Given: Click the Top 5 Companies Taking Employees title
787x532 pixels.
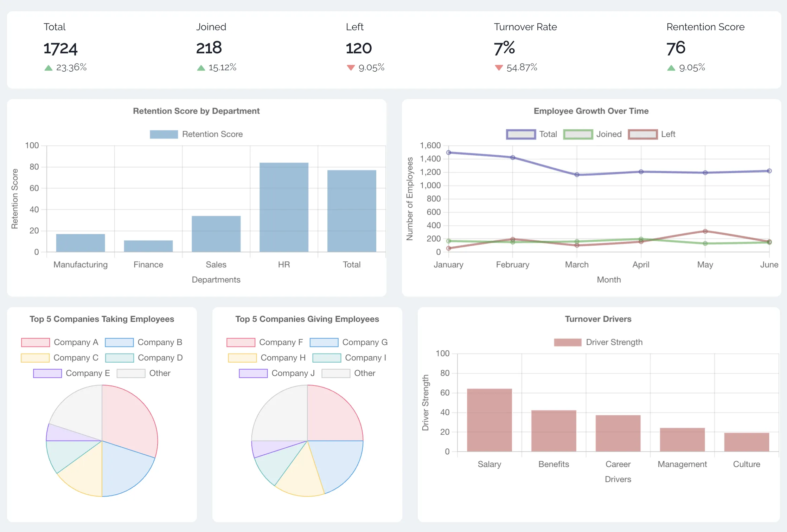Looking at the screenshot, I should pyautogui.click(x=102, y=319).
